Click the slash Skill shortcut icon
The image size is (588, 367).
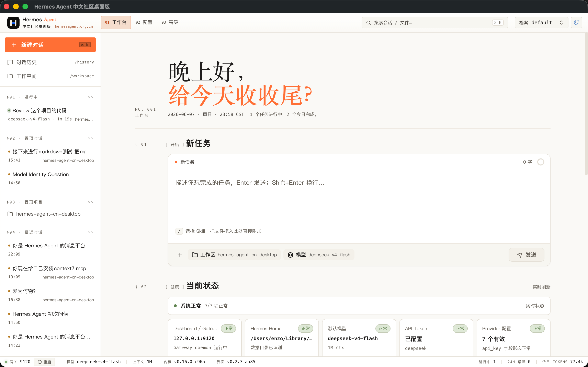[x=179, y=231]
